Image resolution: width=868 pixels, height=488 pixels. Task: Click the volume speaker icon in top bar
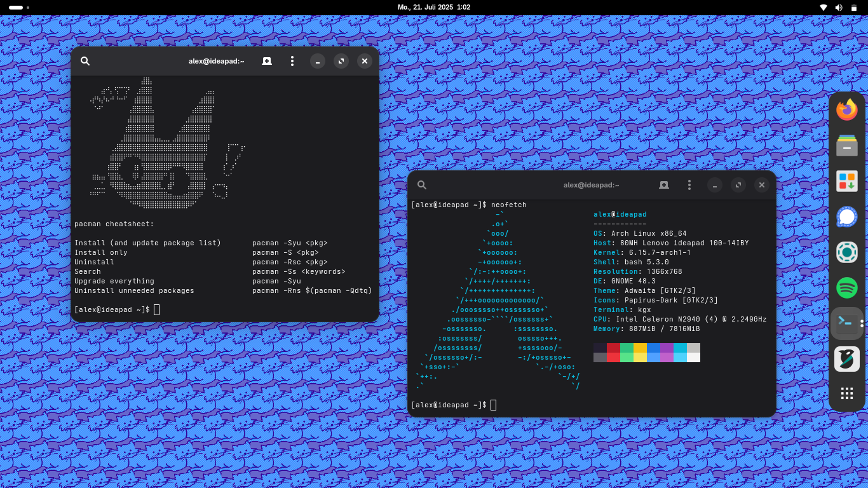(839, 8)
